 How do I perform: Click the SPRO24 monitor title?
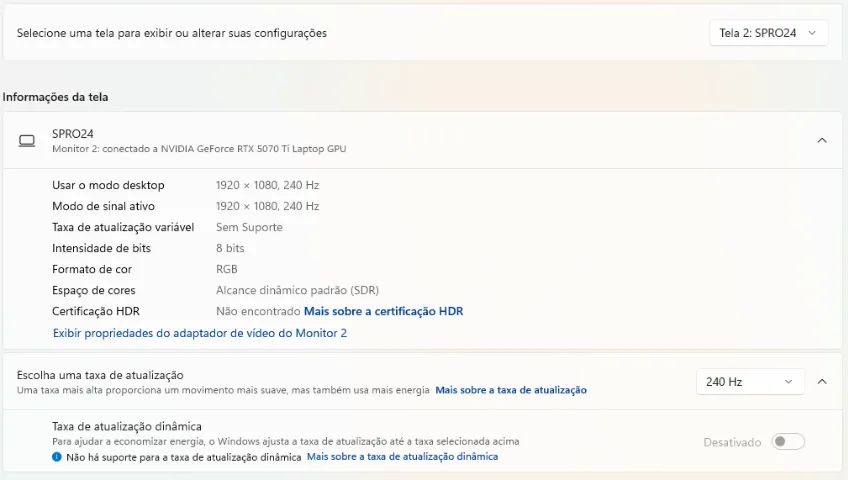point(72,134)
